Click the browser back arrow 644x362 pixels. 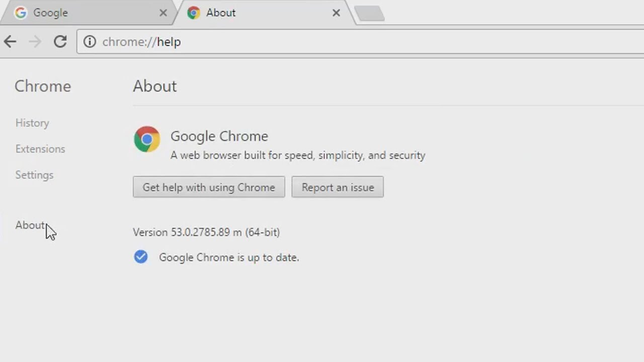coord(10,42)
